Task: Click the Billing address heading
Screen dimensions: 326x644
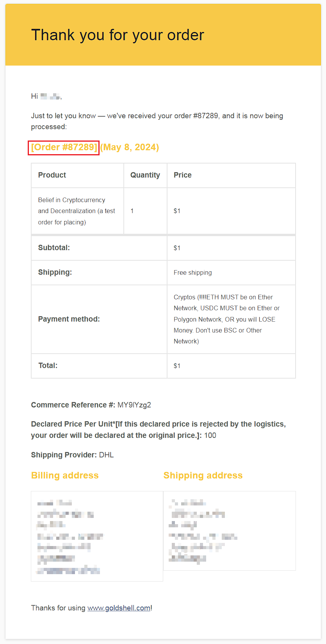Action: (65, 475)
